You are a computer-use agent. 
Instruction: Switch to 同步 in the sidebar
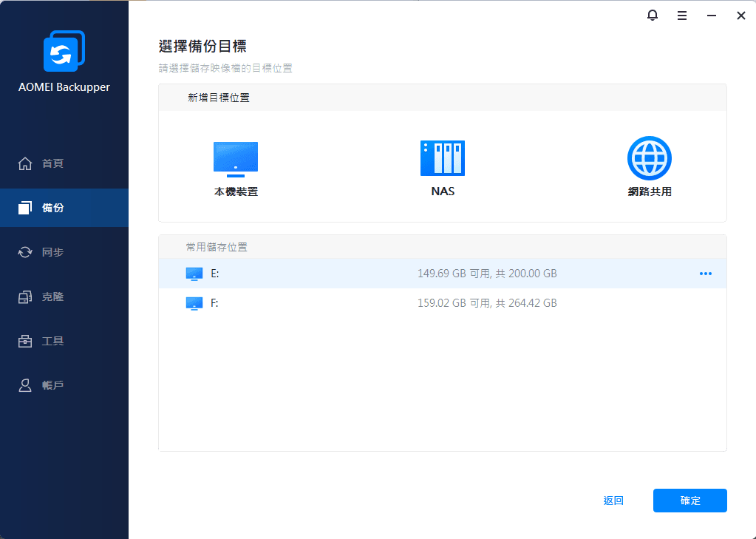point(64,252)
